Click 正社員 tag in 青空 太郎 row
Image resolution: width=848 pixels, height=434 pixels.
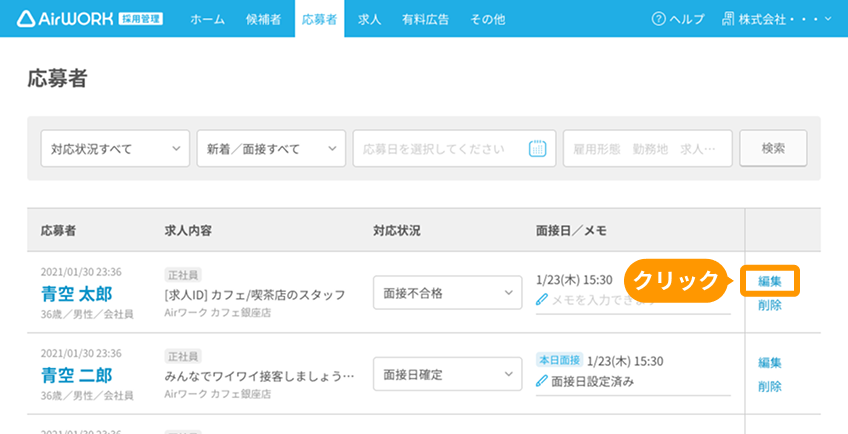click(183, 275)
